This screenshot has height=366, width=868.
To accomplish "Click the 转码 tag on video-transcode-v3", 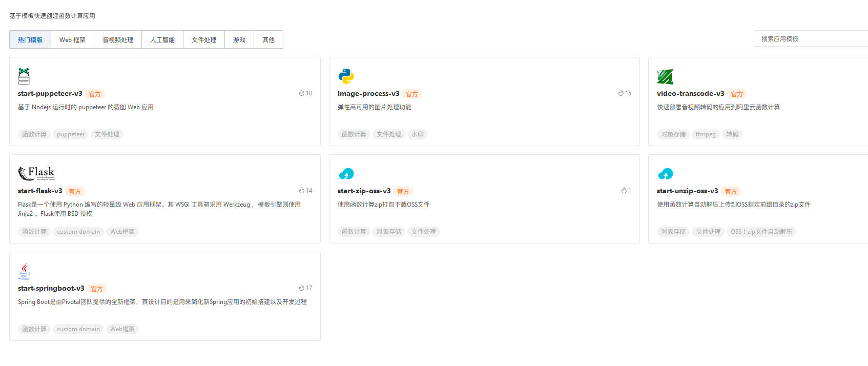I will (x=732, y=134).
